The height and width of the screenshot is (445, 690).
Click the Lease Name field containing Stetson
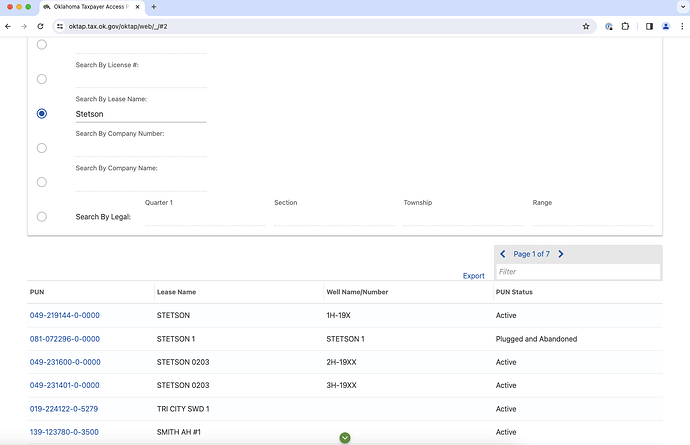(141, 114)
